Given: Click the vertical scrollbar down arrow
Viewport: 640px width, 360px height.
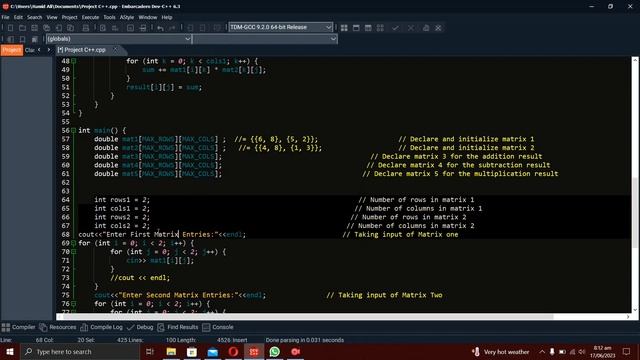Looking at the screenshot, I should point(635,310).
